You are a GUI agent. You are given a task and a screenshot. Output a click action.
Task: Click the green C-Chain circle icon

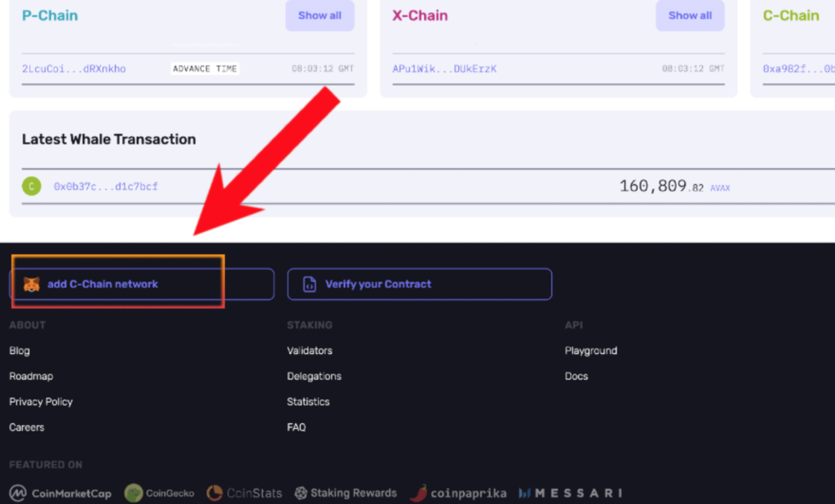(32, 187)
